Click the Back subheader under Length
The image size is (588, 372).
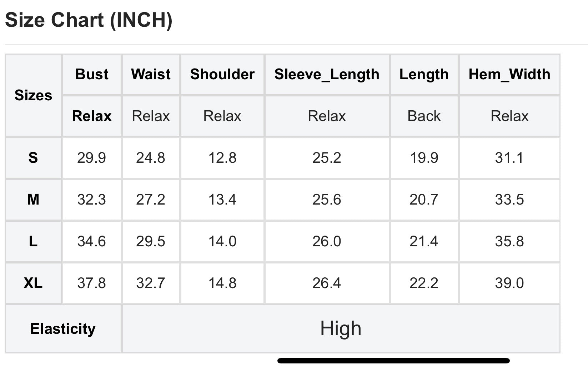pos(424,116)
